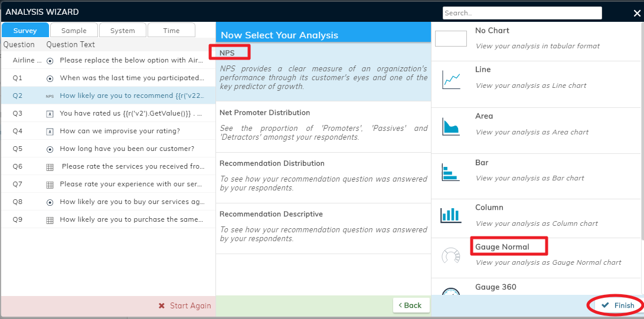Click the text-type icon for Q4
This screenshot has width=644, height=319.
[x=50, y=131]
